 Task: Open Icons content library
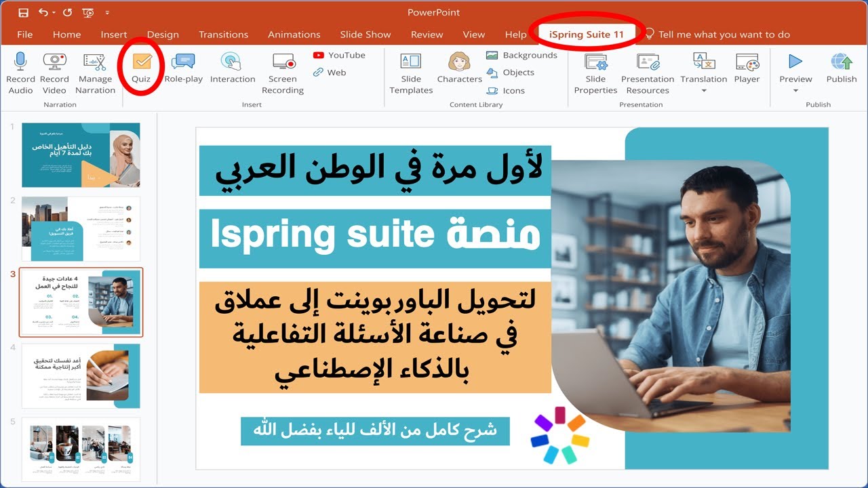(506, 90)
